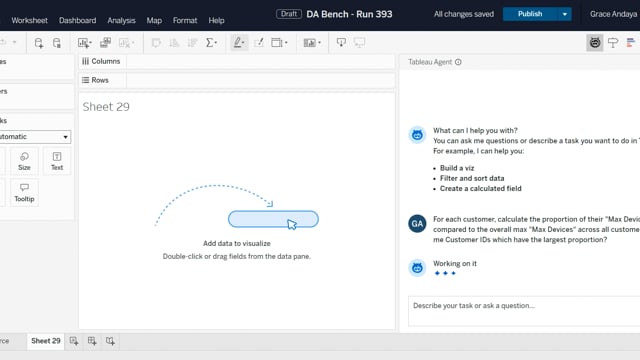This screenshot has height=360, width=640.
Task: Open the Show Me bars icon
Action: 631,42
